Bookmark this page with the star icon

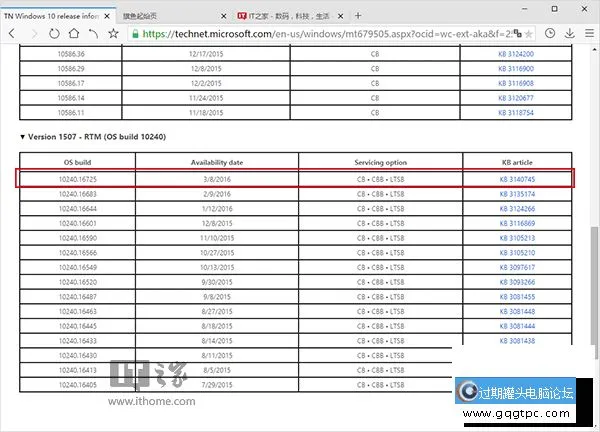click(113, 33)
